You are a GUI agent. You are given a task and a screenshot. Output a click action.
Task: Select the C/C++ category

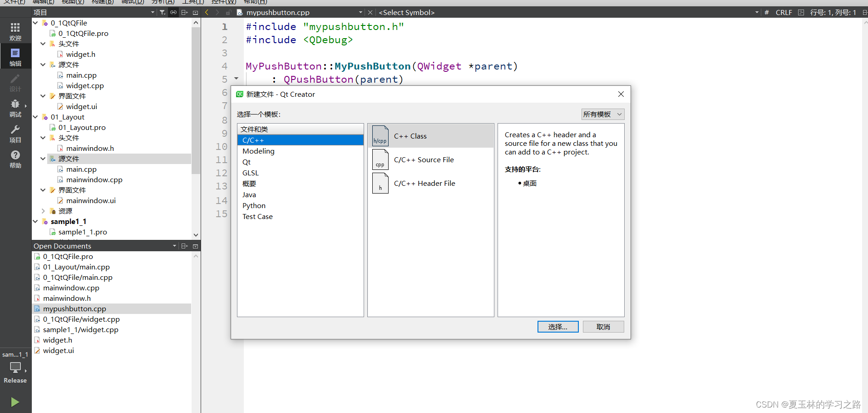coord(300,140)
